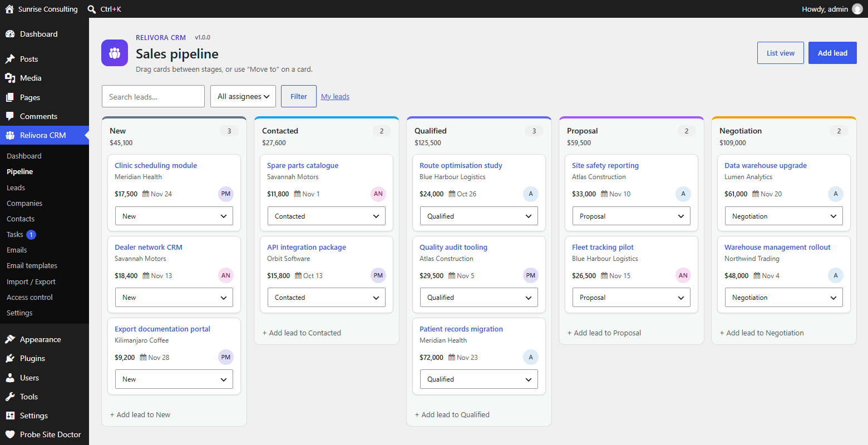Image resolution: width=868 pixels, height=445 pixels.
Task: Open Import / Export in the sidebar
Action: coord(31,281)
